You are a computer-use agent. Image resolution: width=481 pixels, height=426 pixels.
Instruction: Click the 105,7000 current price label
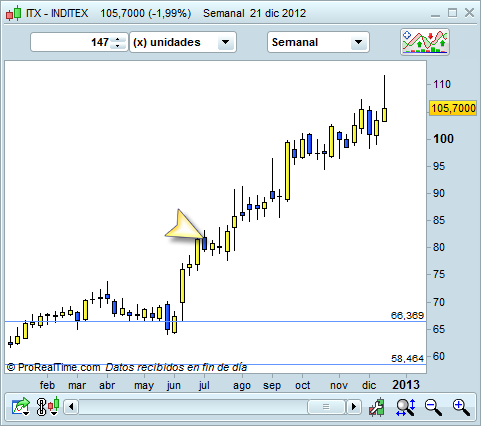tap(453, 108)
